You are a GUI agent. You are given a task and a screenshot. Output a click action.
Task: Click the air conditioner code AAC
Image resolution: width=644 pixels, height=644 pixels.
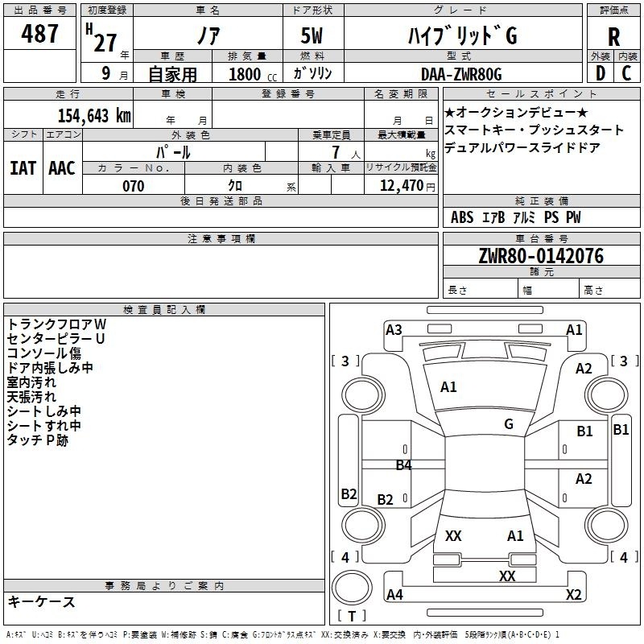pos(62,168)
